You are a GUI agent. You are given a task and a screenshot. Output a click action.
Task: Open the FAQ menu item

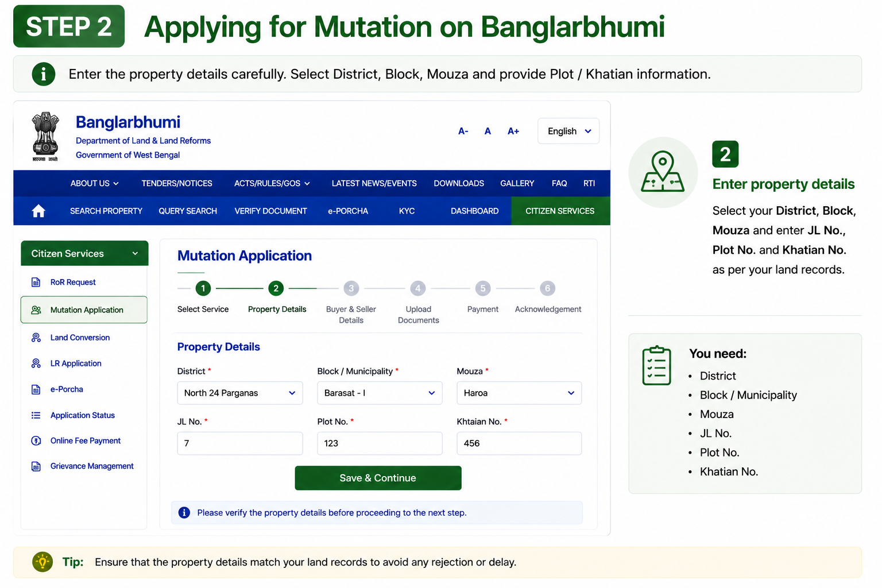click(x=559, y=184)
